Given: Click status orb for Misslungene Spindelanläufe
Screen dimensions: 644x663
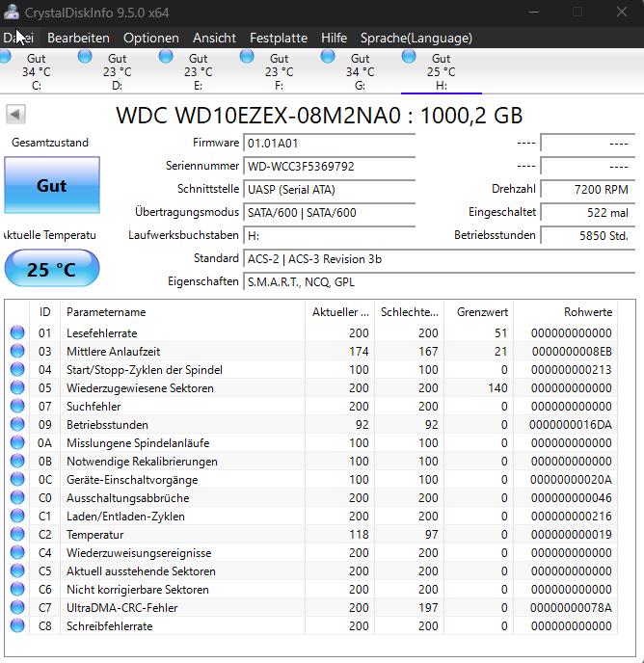Looking at the screenshot, I should [x=17, y=442].
